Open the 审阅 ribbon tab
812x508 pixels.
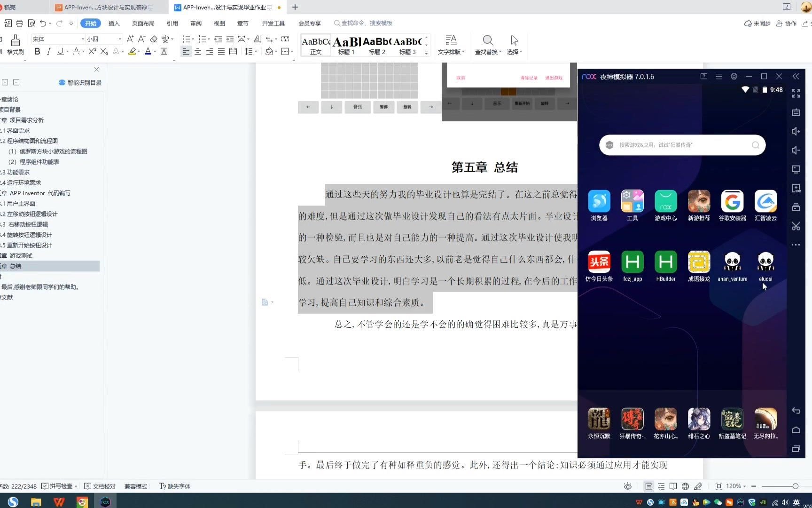pos(195,23)
